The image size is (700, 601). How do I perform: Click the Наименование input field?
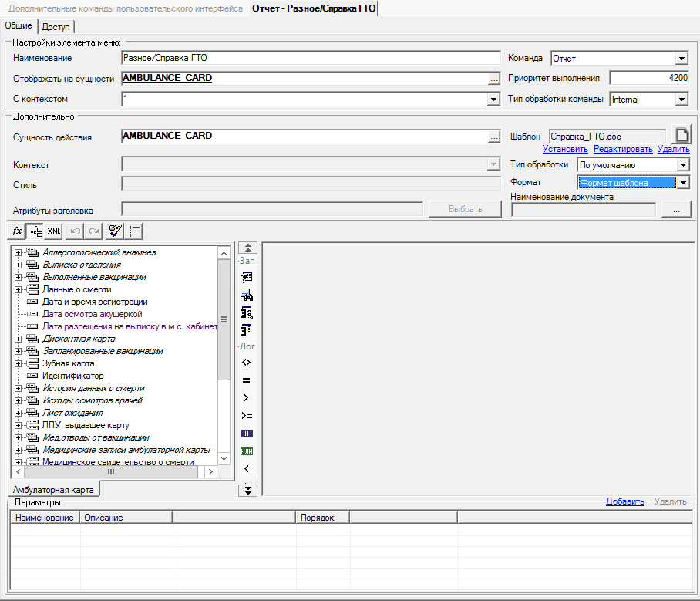tap(311, 58)
